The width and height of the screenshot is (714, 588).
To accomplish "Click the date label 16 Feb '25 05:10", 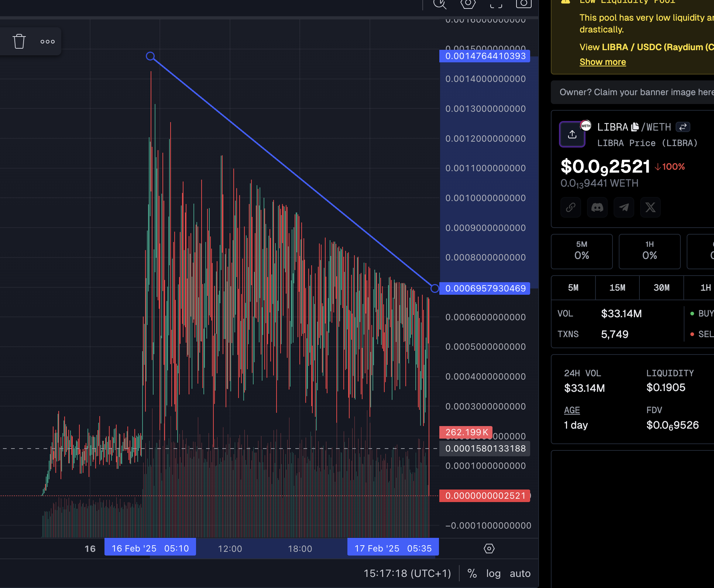I will coord(150,549).
